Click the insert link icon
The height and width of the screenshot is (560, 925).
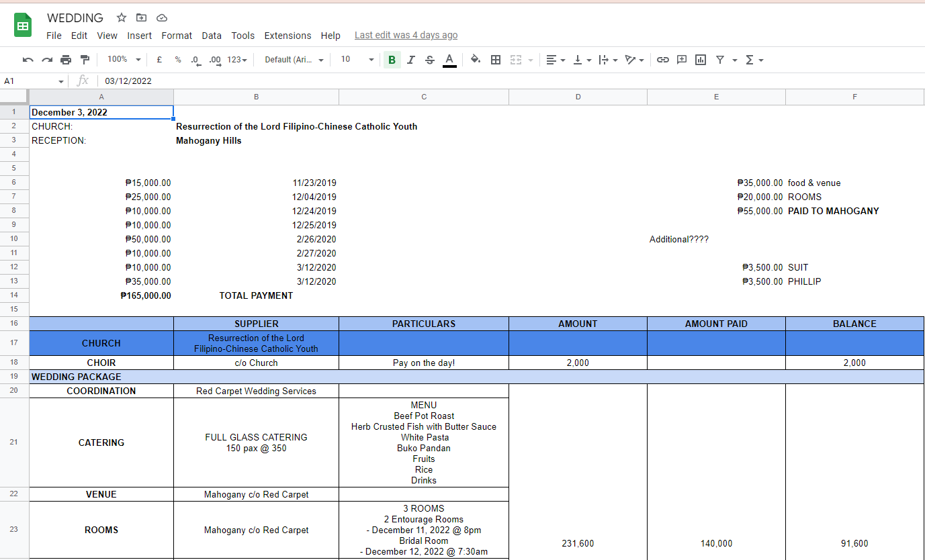point(663,60)
